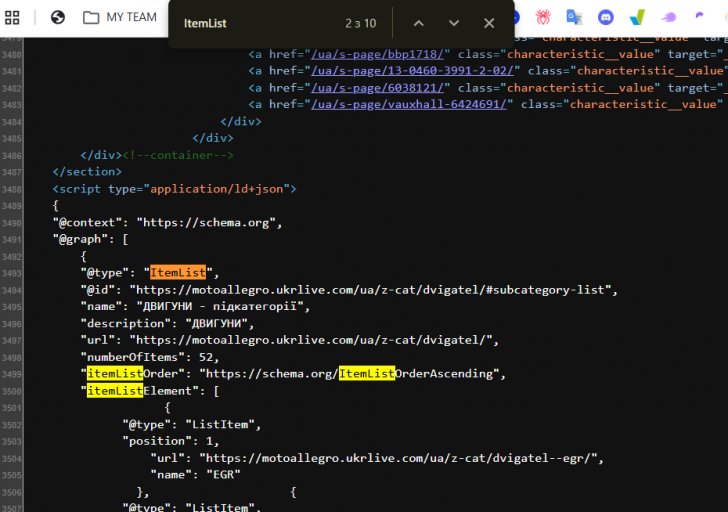Click the itemListElement key
This screenshot has height=512, width=728.
pos(139,391)
